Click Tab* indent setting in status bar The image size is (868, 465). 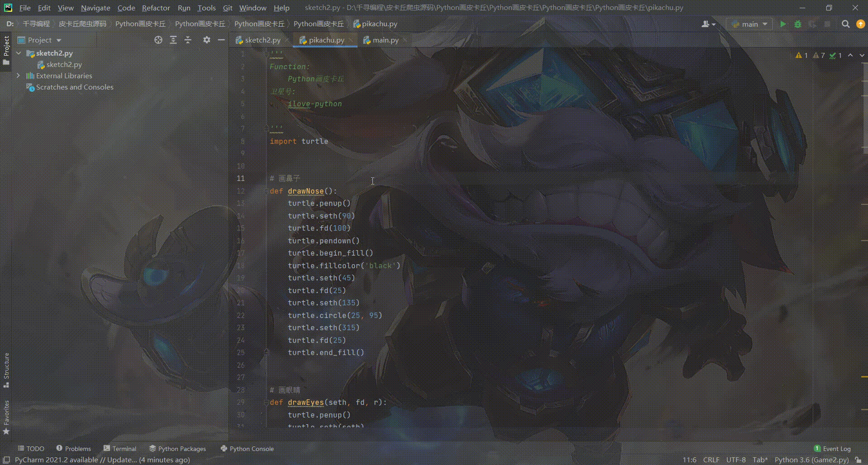tap(760, 460)
